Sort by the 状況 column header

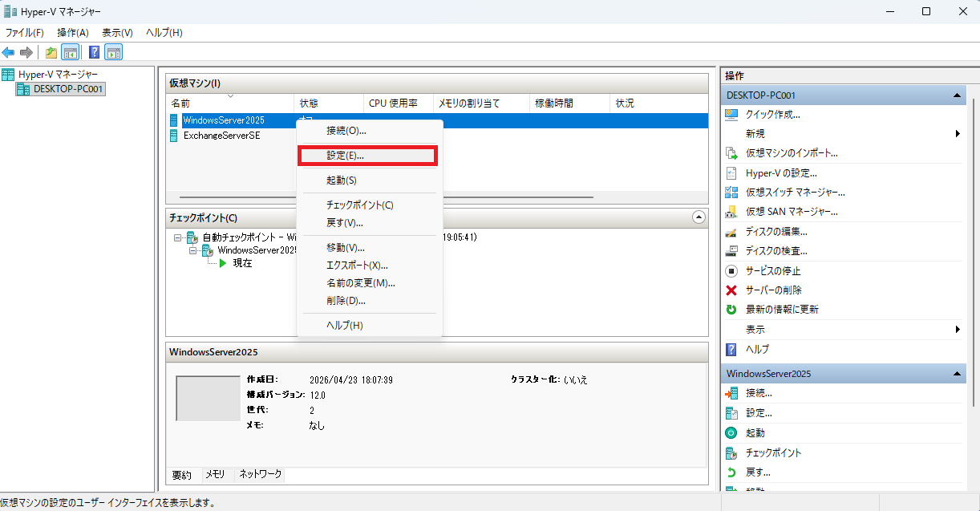(x=658, y=103)
